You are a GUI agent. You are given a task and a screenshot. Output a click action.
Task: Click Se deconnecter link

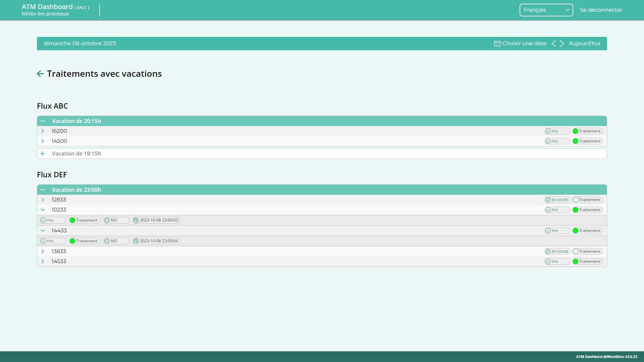coord(601,10)
